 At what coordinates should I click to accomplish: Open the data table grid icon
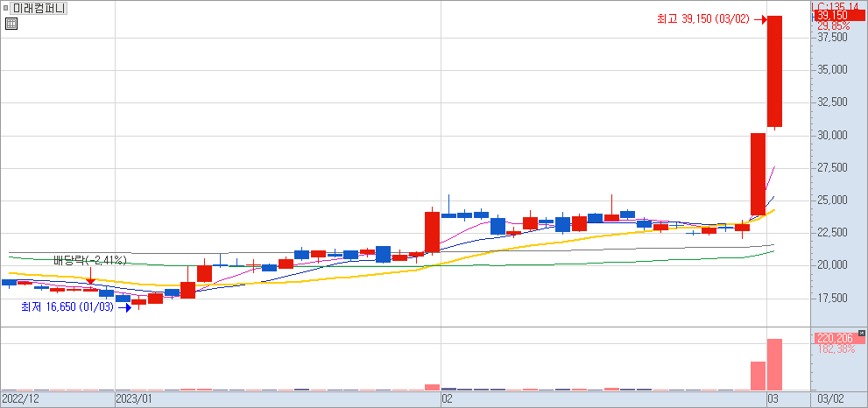click(11, 24)
